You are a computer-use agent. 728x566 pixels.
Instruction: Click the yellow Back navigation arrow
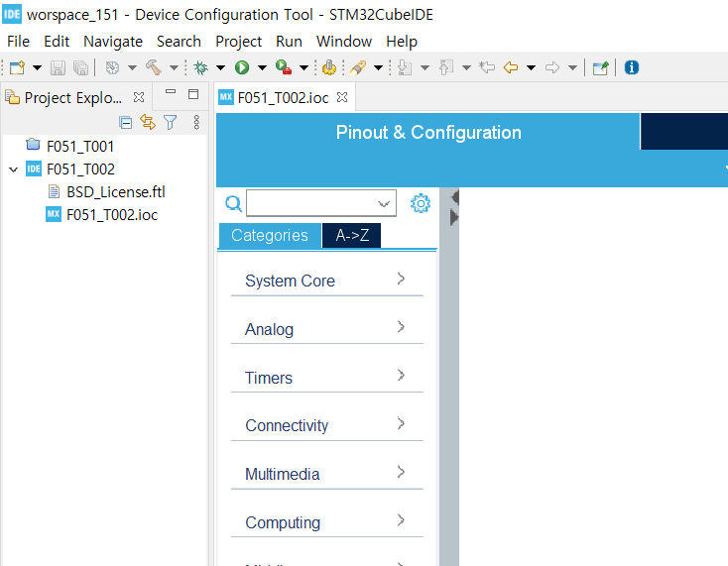point(510,67)
